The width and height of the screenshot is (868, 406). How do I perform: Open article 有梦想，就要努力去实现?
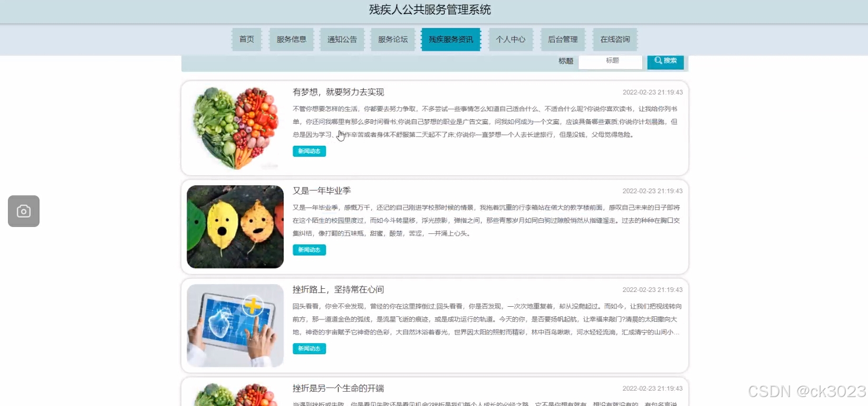coord(339,92)
